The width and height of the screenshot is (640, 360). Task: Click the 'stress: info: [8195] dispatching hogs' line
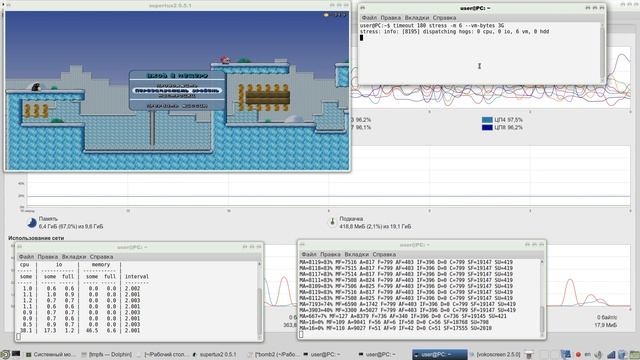[x=454, y=32]
